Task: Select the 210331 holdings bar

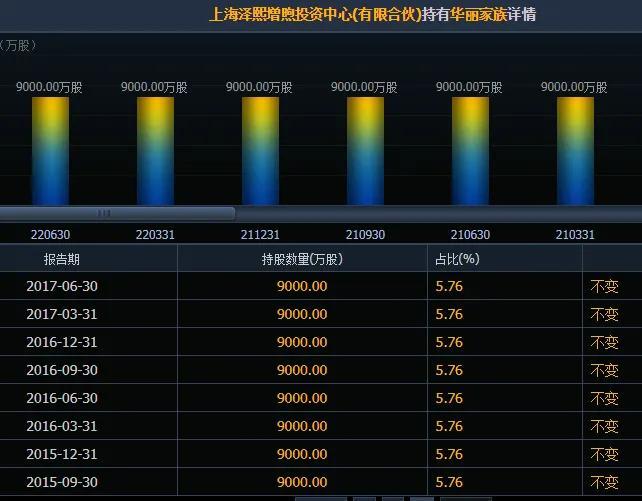Action: 575,151
